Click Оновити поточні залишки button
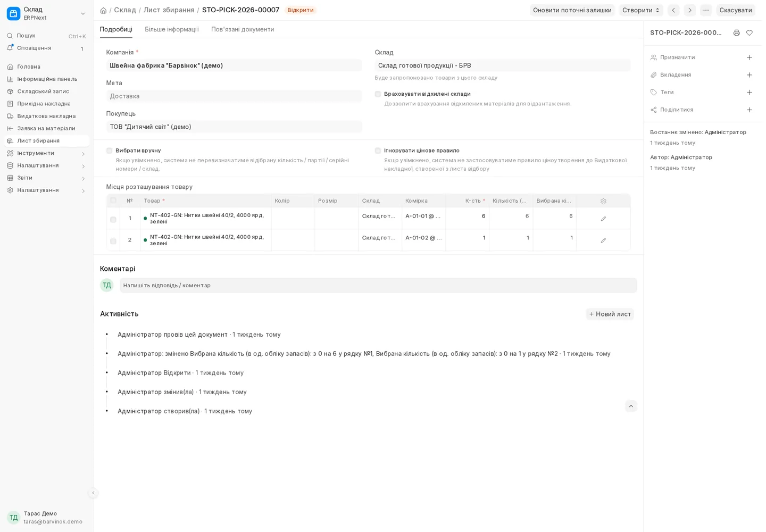 (572, 10)
